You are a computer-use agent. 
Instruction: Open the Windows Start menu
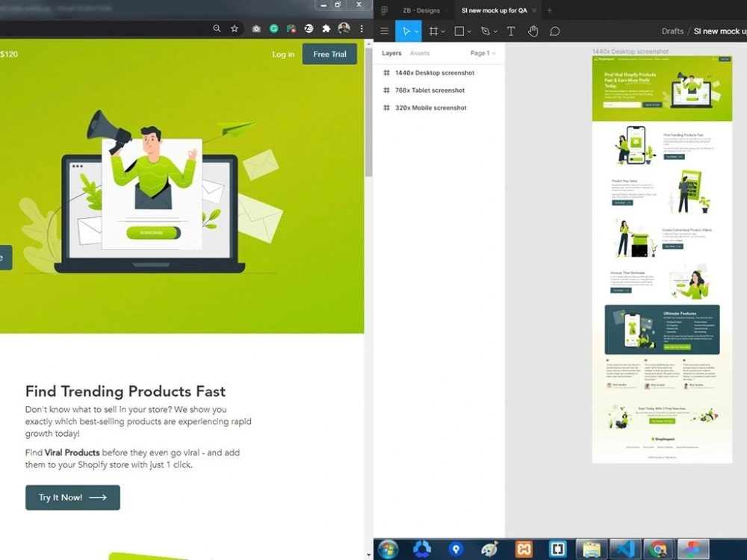pos(388,550)
